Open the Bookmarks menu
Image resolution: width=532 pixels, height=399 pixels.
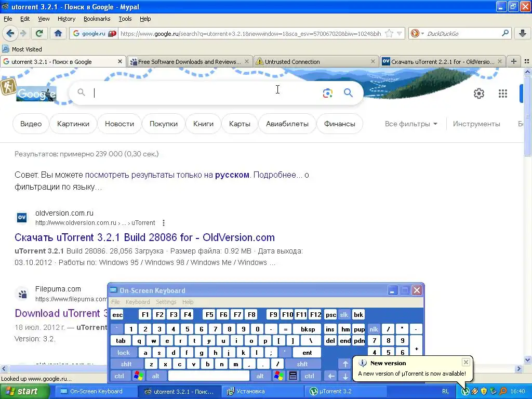click(97, 19)
